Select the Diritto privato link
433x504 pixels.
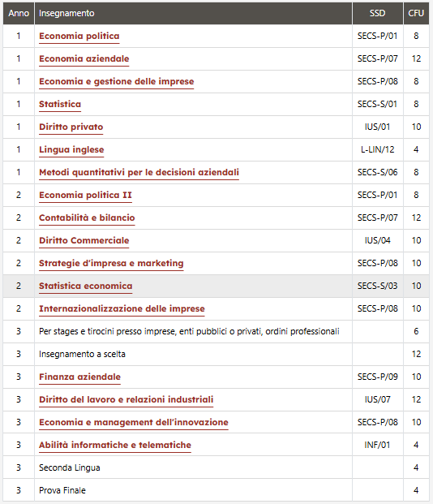[x=71, y=127]
